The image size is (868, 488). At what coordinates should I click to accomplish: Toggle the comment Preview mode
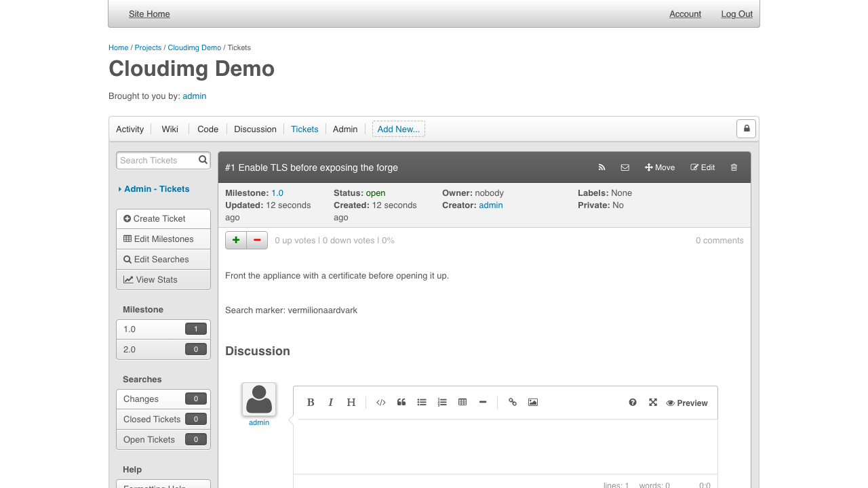pos(687,403)
